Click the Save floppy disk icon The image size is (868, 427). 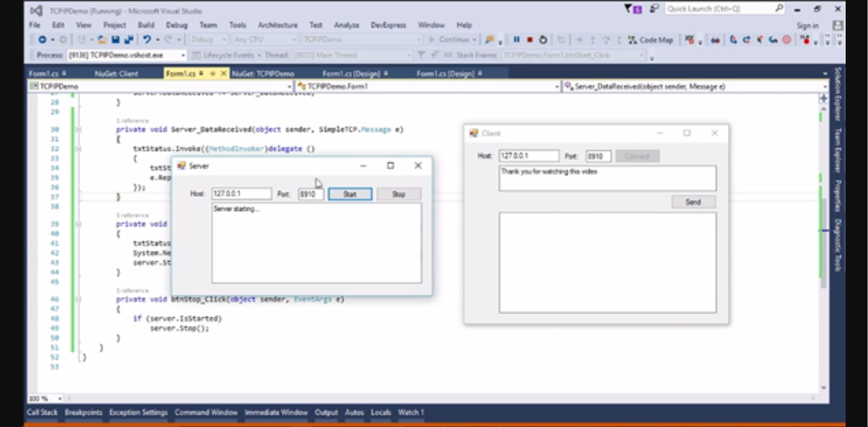115,40
